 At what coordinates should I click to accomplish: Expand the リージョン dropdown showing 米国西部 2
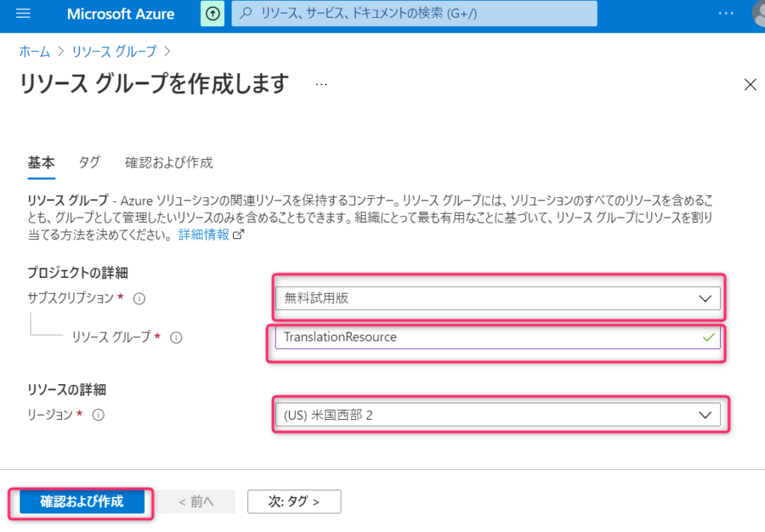click(x=498, y=415)
